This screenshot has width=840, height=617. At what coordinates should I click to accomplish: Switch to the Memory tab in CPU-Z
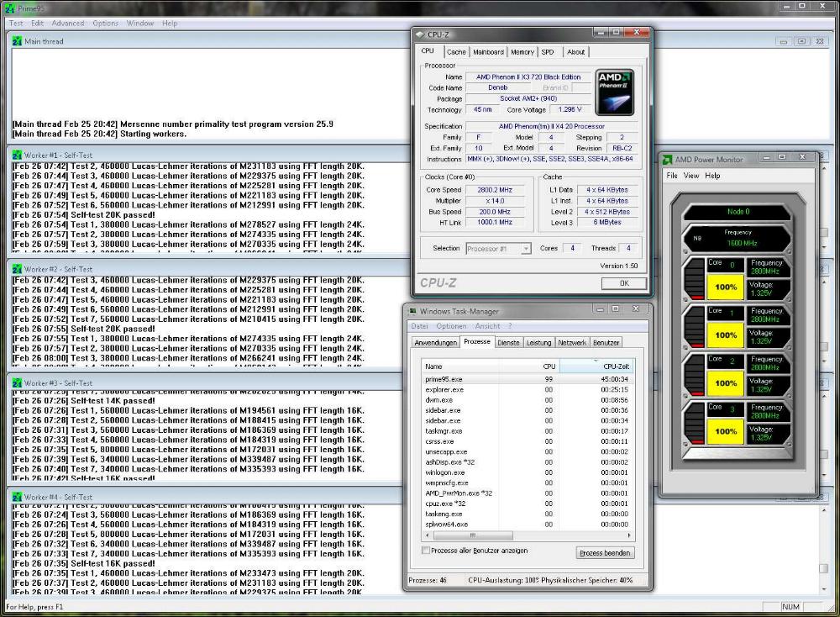click(522, 52)
